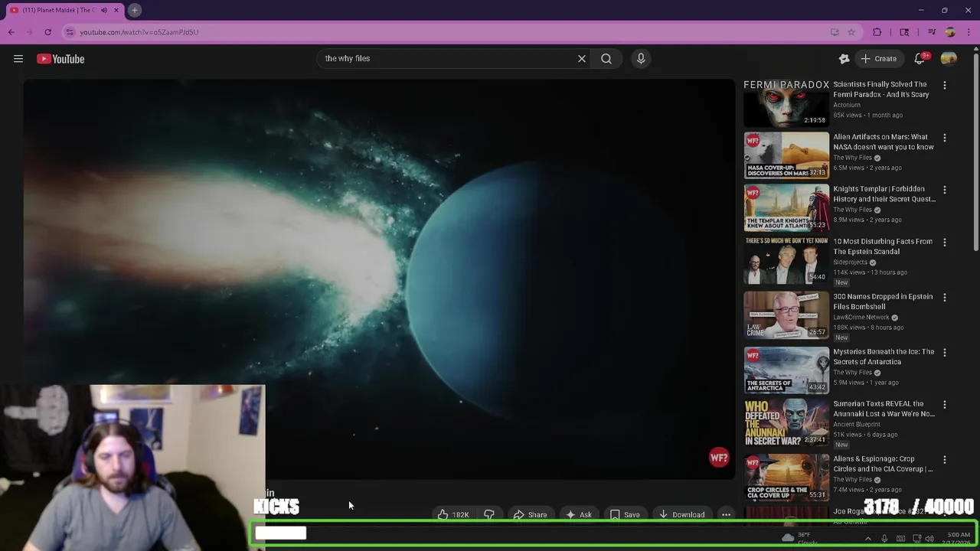Open options for 10 Most Disturbing Facts video
This screenshot has width=980, height=551.
tap(945, 243)
